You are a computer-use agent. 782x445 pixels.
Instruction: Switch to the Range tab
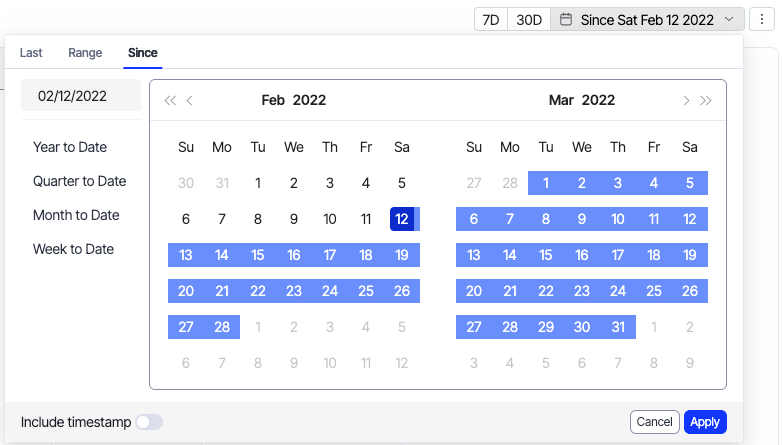[85, 53]
